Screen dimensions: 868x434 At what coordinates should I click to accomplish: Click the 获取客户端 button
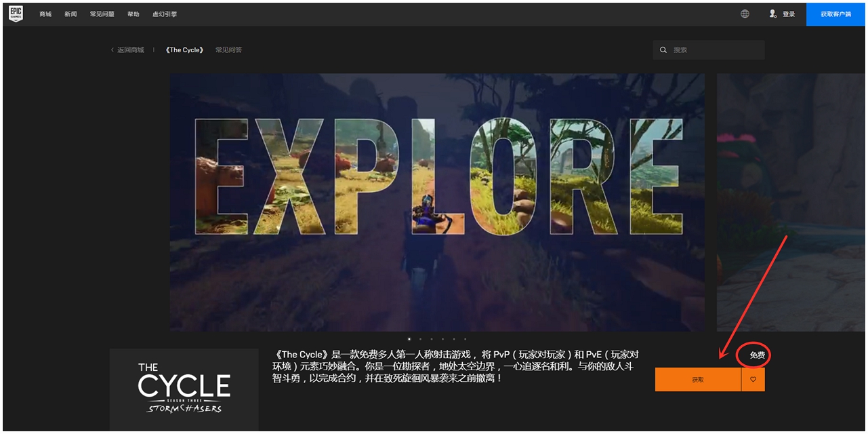835,14
